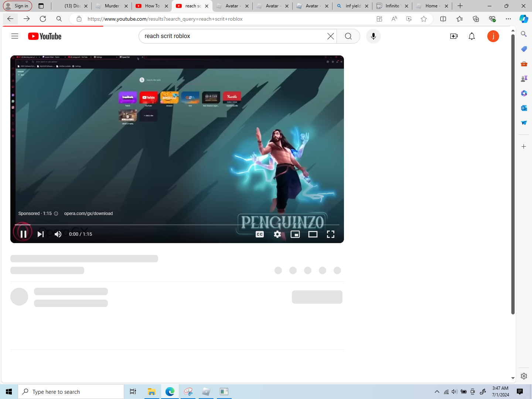
Task: Open the account avatar menu
Action: pos(493,36)
